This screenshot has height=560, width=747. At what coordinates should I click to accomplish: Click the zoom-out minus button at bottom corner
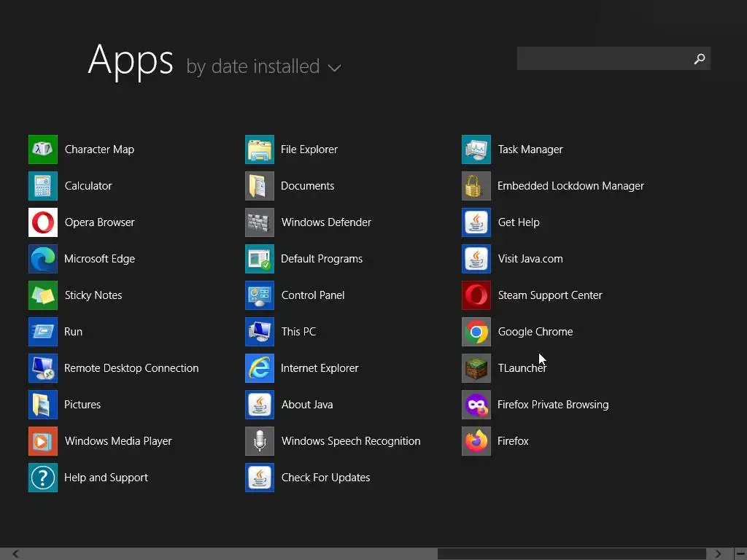[741, 554]
